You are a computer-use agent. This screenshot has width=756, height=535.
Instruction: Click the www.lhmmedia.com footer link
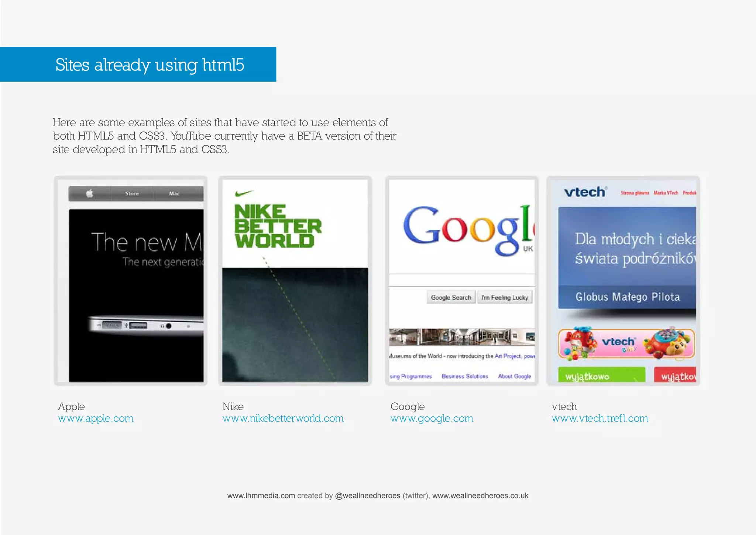coord(261,495)
